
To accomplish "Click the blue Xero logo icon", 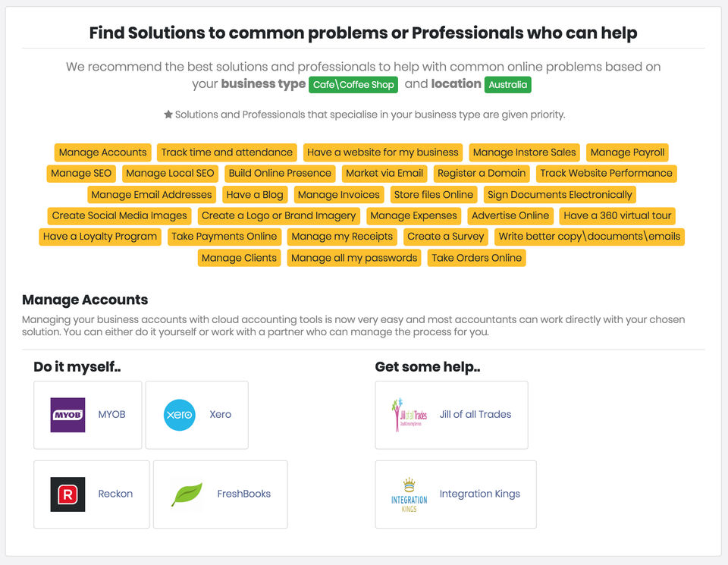I will 180,415.
